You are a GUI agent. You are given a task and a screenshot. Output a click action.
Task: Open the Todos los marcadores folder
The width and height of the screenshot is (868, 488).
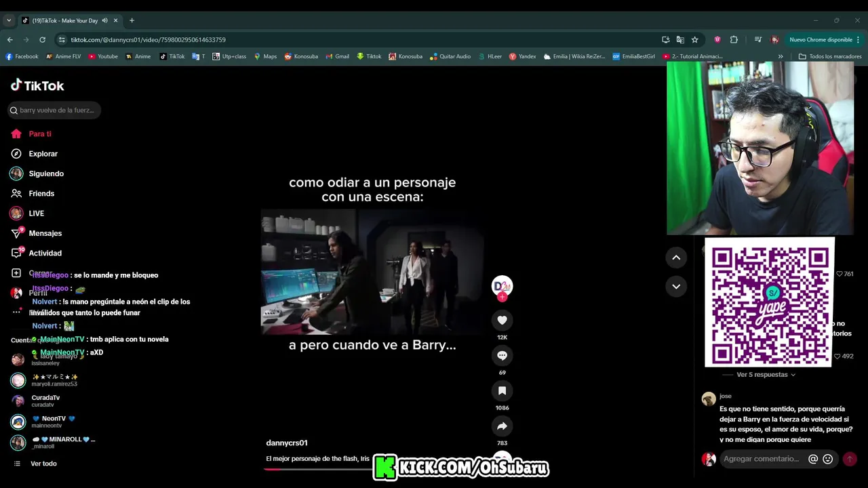coord(830,56)
